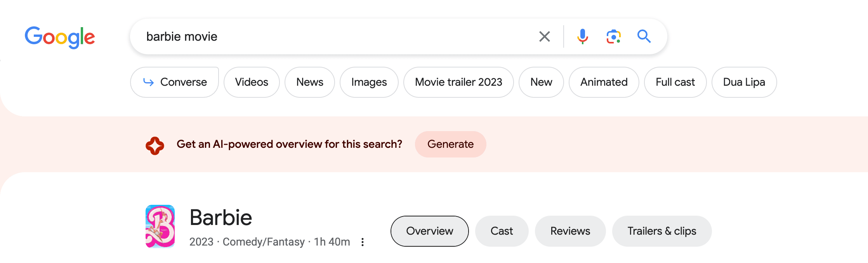Open the Cast tab for Barbie
Viewport: 868px width, 263px height.
[502, 231]
